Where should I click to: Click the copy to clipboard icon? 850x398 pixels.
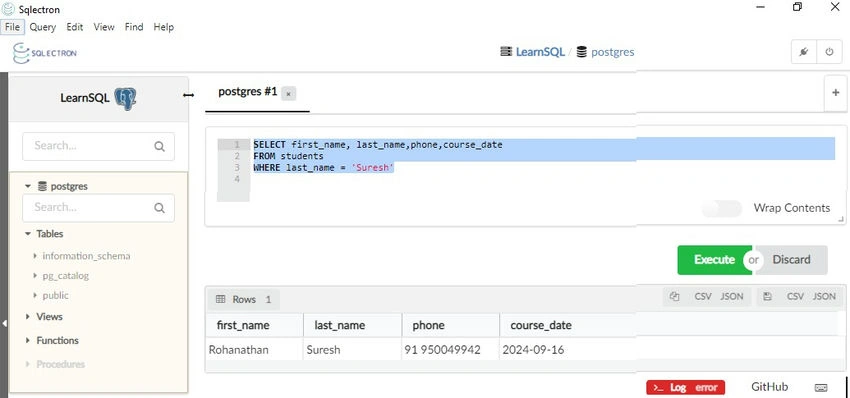pos(674,297)
